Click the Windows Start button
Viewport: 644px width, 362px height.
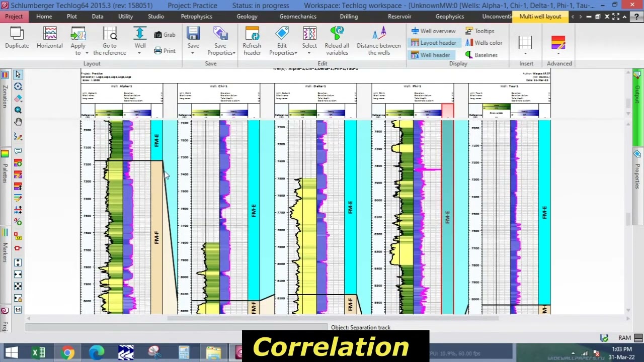point(11,352)
